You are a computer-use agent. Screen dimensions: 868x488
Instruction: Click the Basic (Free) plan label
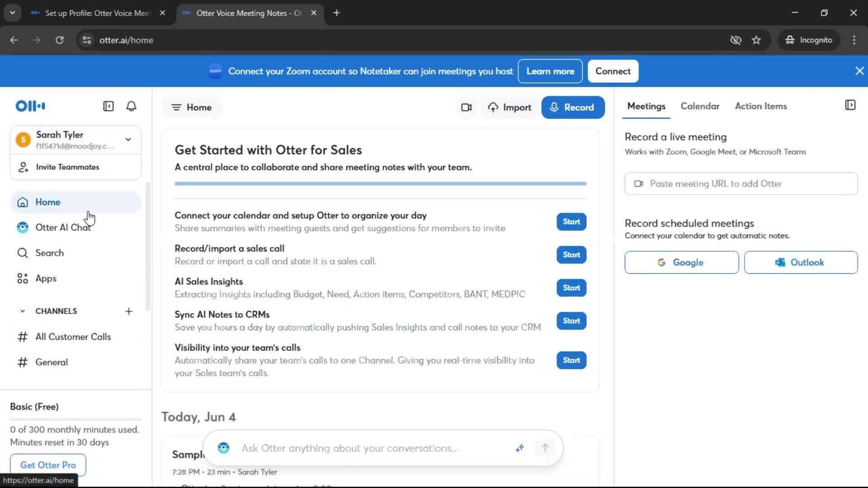coord(34,407)
